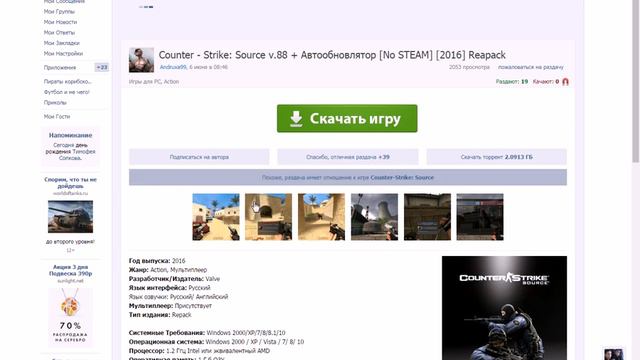Open Мои Ответы in the sidebar
This screenshot has width=640, height=360.
point(60,32)
